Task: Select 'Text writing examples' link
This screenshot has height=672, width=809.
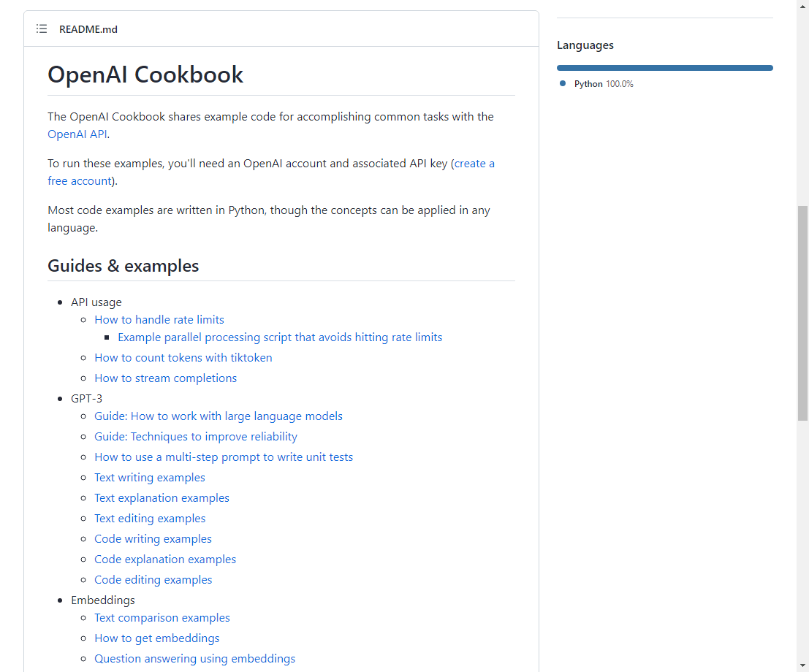Action: click(x=150, y=478)
